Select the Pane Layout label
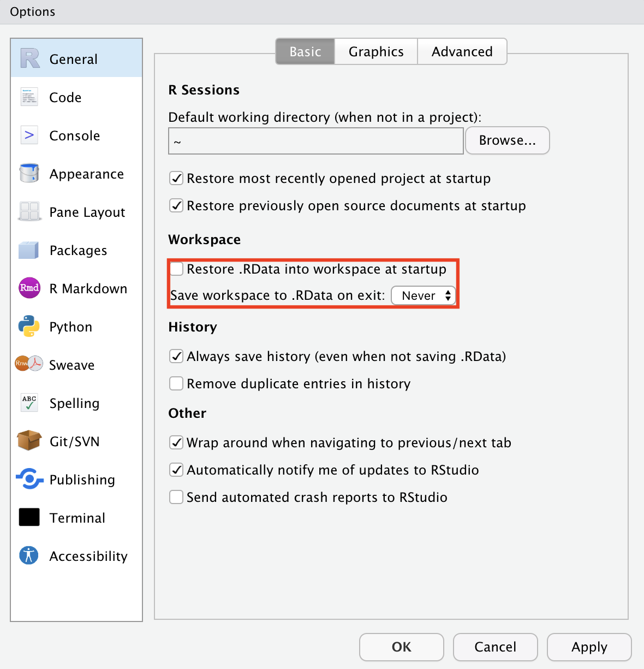 click(x=87, y=212)
